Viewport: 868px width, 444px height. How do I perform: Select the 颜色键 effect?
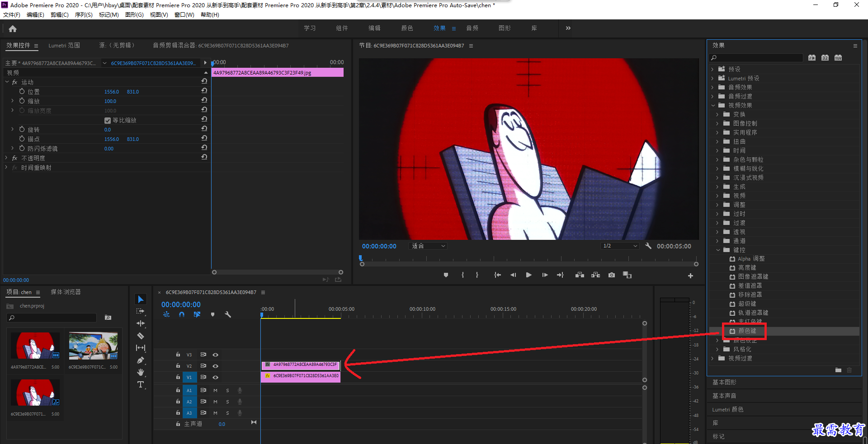(747, 331)
